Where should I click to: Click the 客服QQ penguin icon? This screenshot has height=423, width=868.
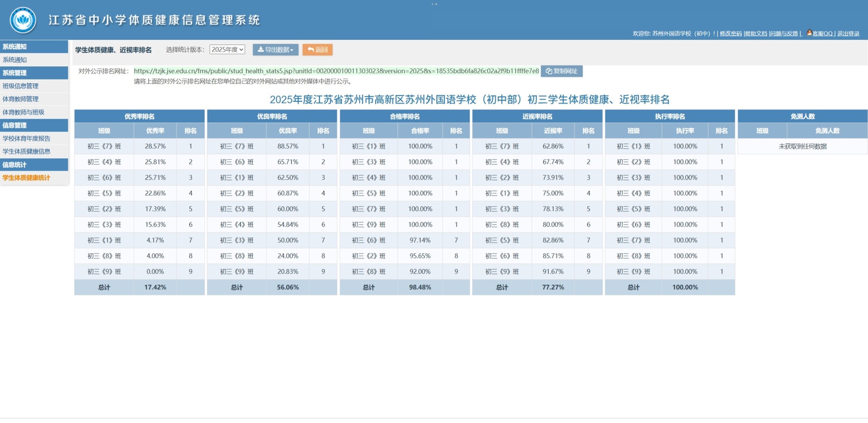pos(809,33)
